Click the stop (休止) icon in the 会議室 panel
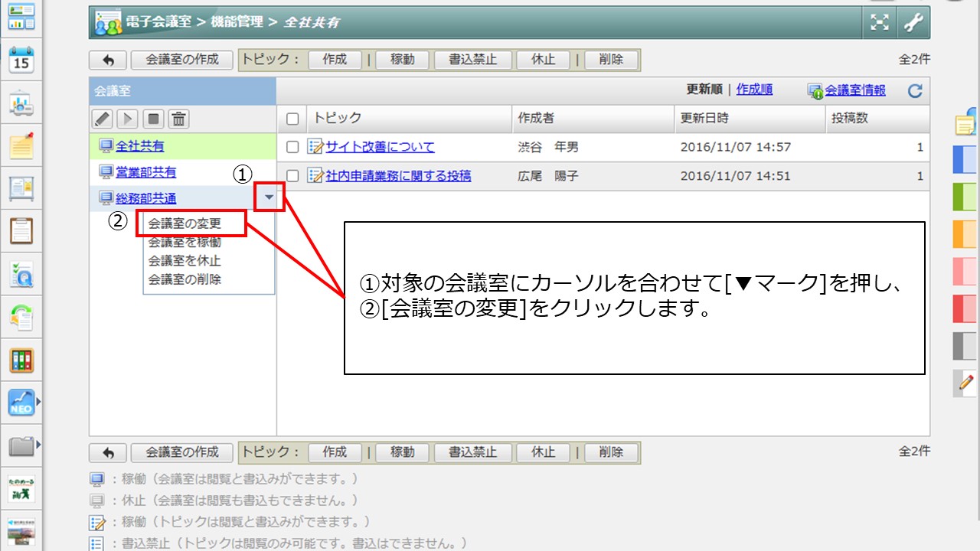Viewport: 980px width, 551px height. [153, 119]
